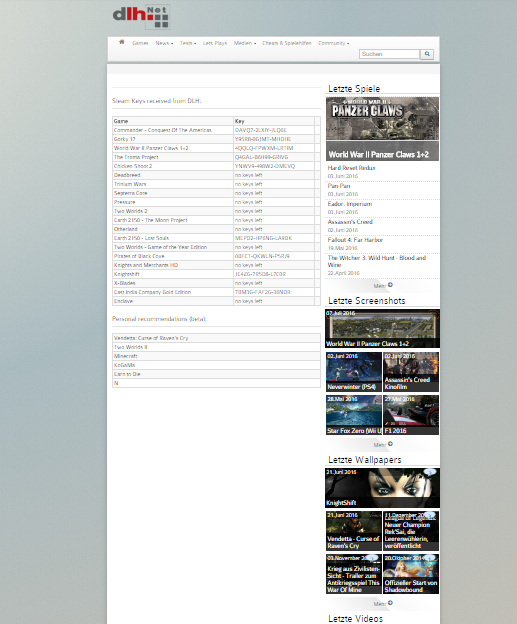Select the X-Blades game cell

click(x=173, y=283)
